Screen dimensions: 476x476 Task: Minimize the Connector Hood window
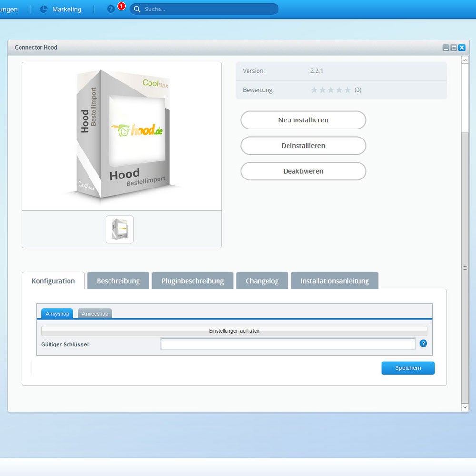pyautogui.click(x=446, y=48)
